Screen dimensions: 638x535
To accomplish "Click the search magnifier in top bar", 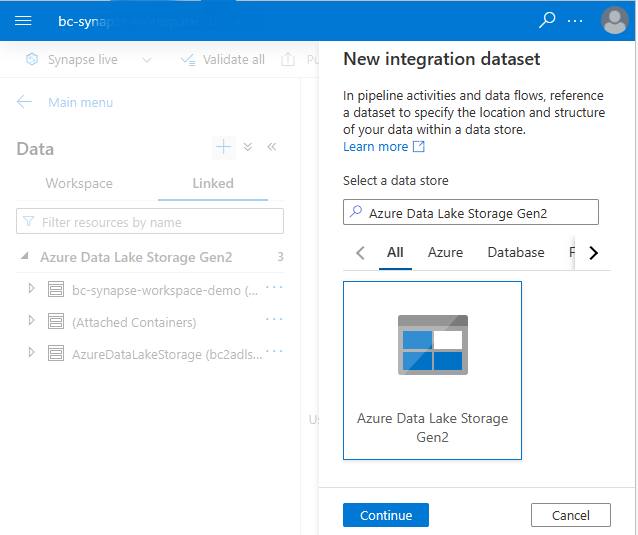I will click(546, 20).
